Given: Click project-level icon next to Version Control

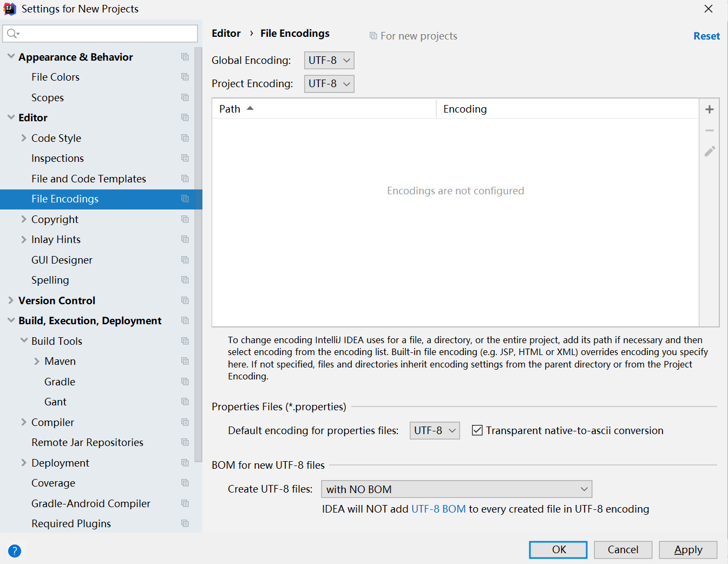Looking at the screenshot, I should [185, 300].
